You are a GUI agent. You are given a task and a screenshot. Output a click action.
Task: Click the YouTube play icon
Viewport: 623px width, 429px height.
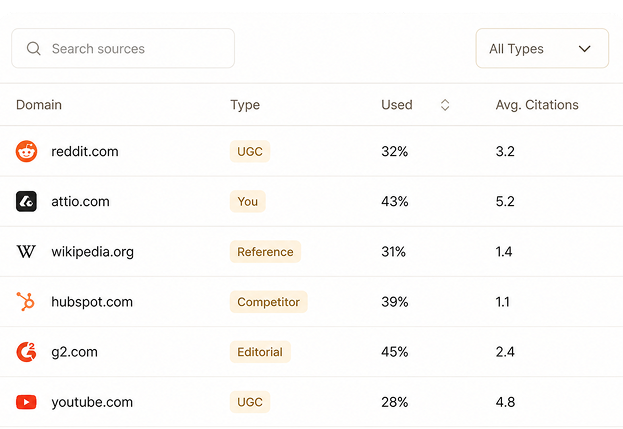(x=26, y=402)
